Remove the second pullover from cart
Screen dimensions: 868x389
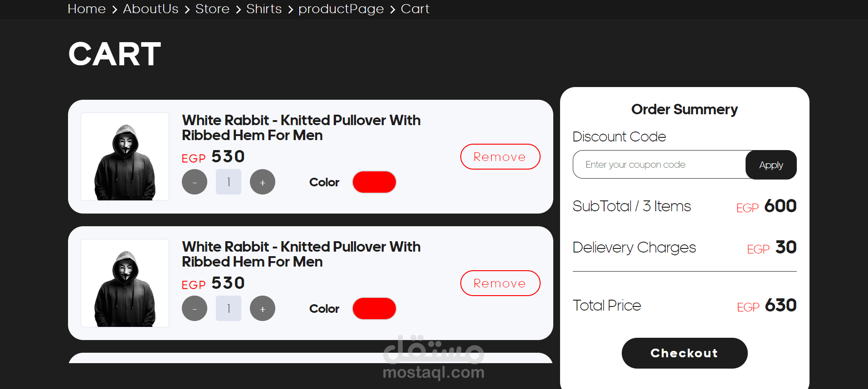click(x=500, y=283)
